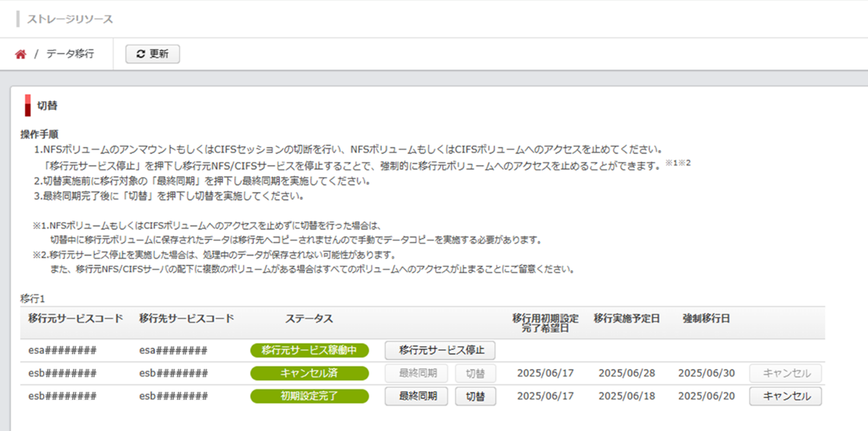868x431 pixels.
Task: Select the 初期設定完了 status badge
Action: [309, 396]
